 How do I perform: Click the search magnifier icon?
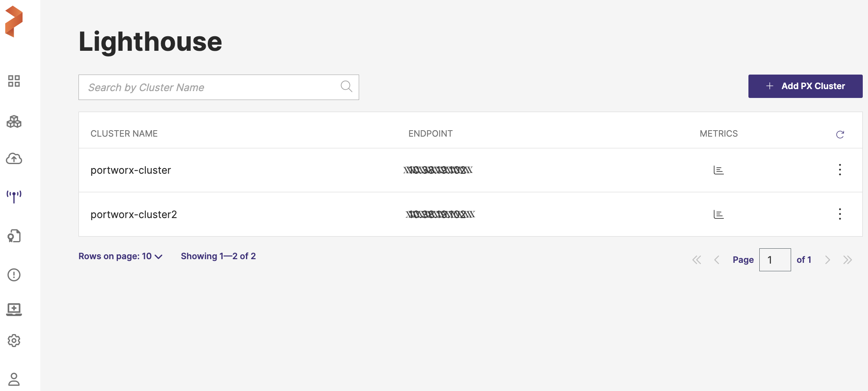click(x=346, y=86)
